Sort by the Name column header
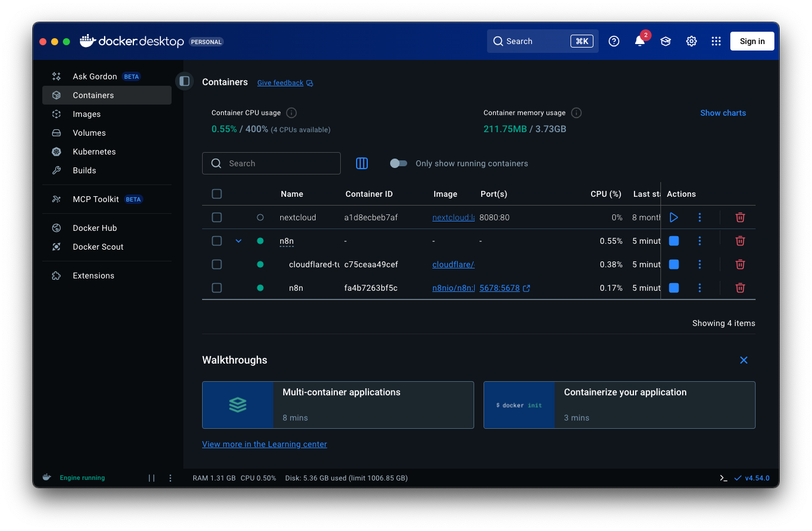The width and height of the screenshot is (812, 531). click(x=292, y=194)
